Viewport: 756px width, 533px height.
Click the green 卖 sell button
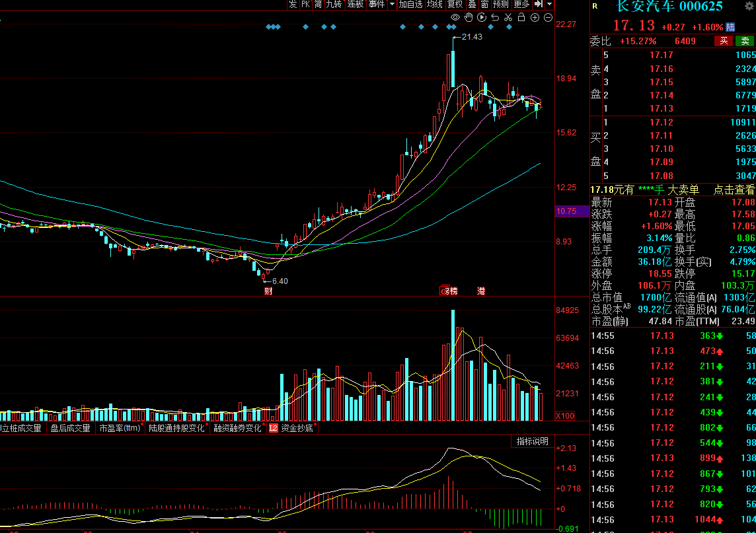(x=744, y=41)
